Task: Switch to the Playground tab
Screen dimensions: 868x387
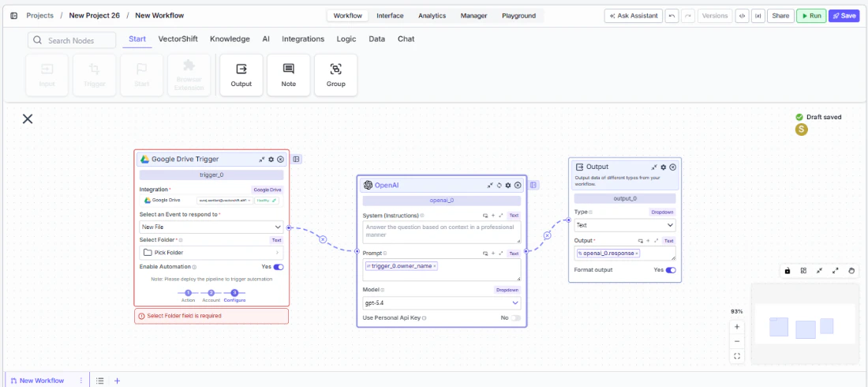Action: click(x=518, y=16)
